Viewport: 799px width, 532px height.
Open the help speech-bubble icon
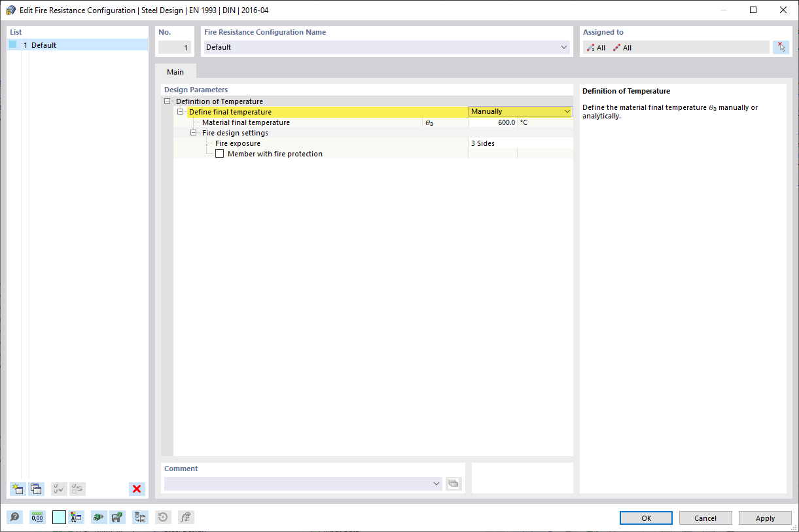[x=14, y=517]
